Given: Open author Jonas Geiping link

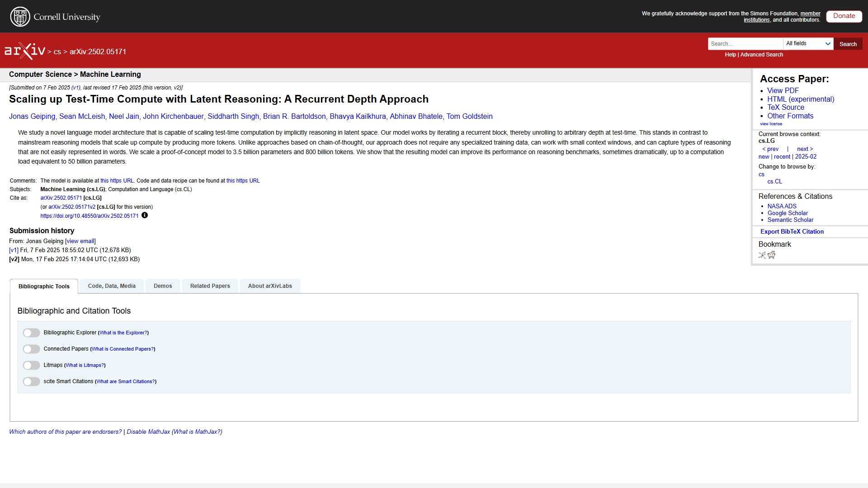Looking at the screenshot, I should [32, 116].
